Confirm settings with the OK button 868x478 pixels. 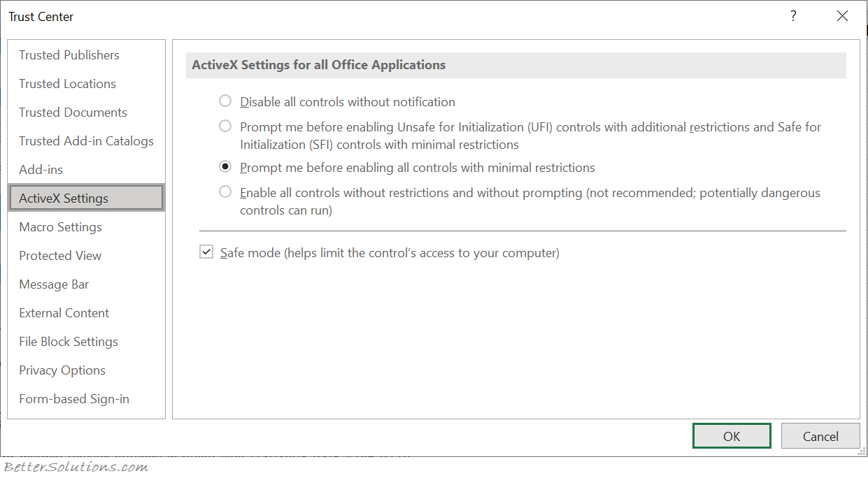click(732, 435)
